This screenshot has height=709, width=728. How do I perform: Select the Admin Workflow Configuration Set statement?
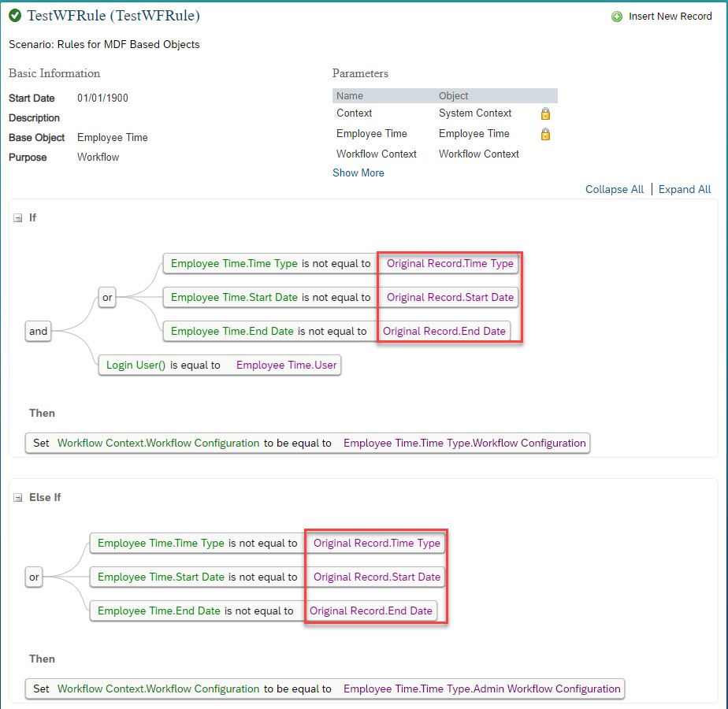(x=325, y=689)
